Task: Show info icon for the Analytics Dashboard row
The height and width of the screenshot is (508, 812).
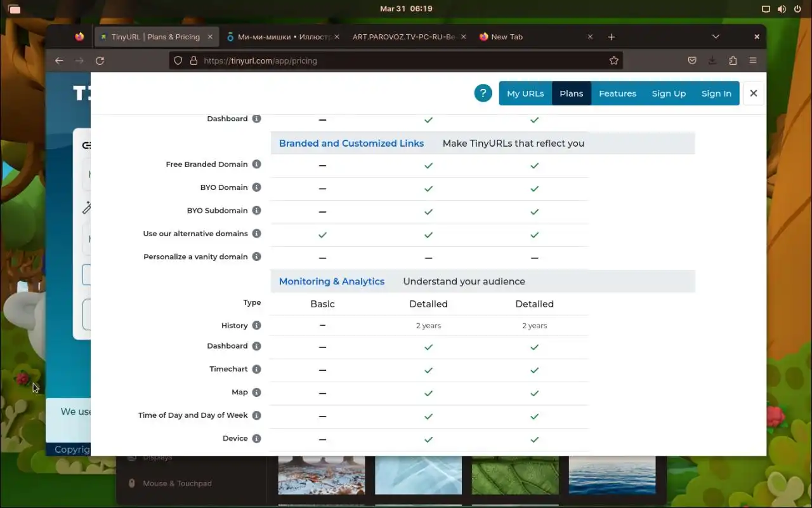Action: click(256, 346)
